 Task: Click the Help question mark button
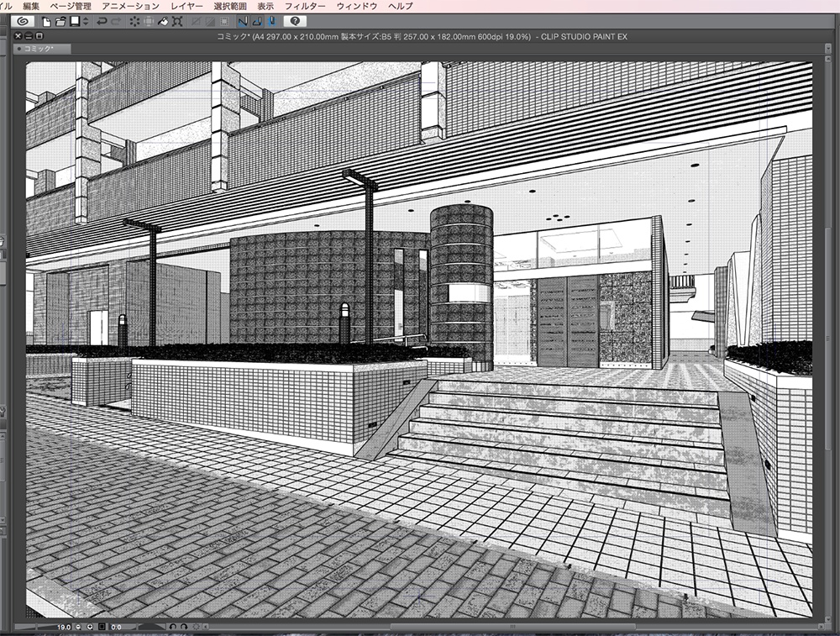coord(297,23)
